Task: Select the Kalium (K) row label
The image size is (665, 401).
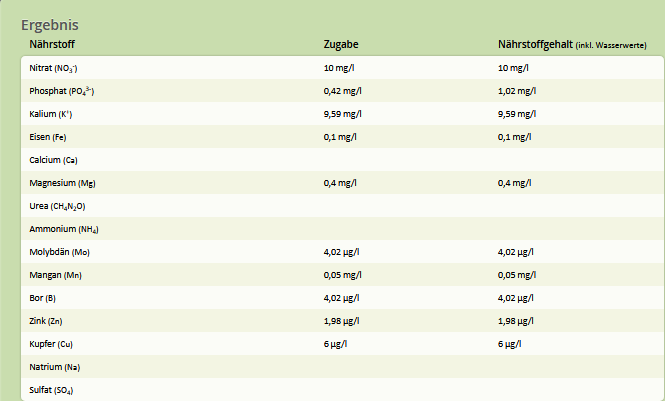Action: point(50,114)
